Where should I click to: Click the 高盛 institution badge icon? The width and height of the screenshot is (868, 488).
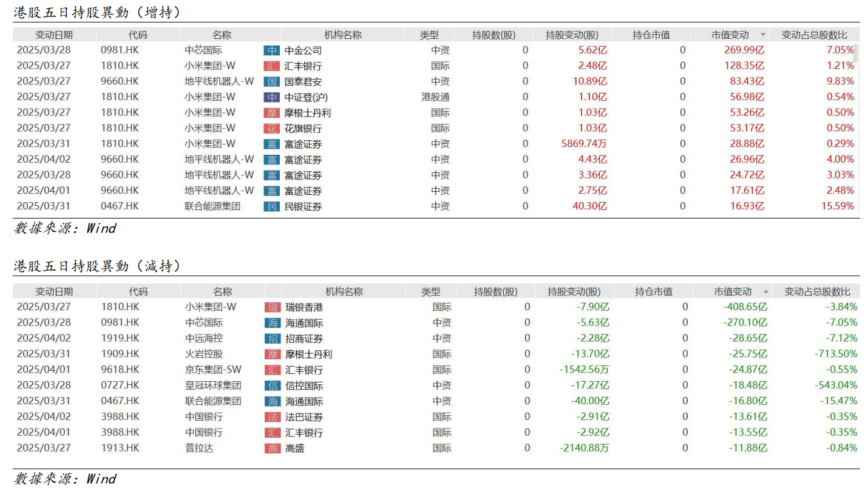click(273, 448)
